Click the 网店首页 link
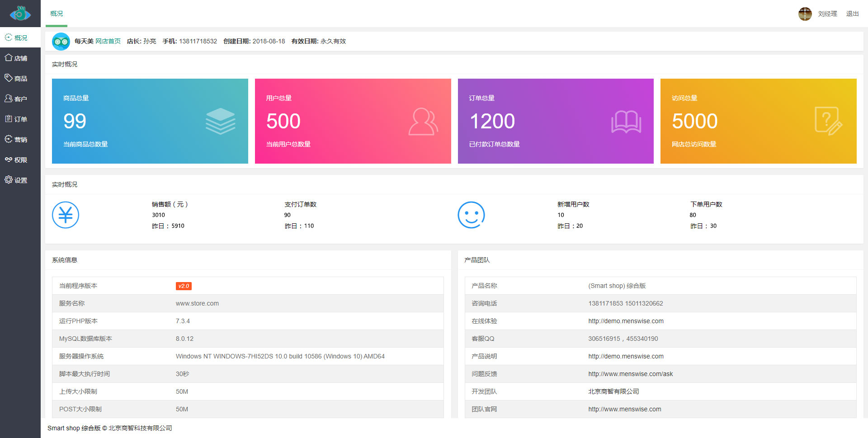868x438 pixels. coord(108,41)
